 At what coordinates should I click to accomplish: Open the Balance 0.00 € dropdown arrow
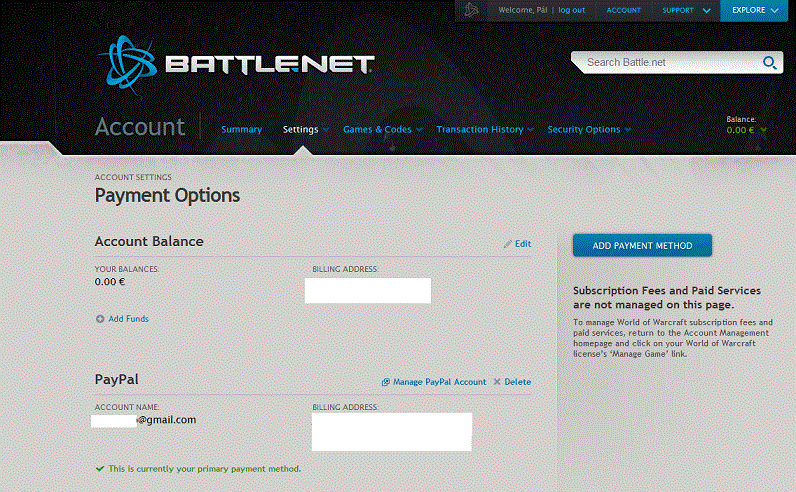click(764, 130)
